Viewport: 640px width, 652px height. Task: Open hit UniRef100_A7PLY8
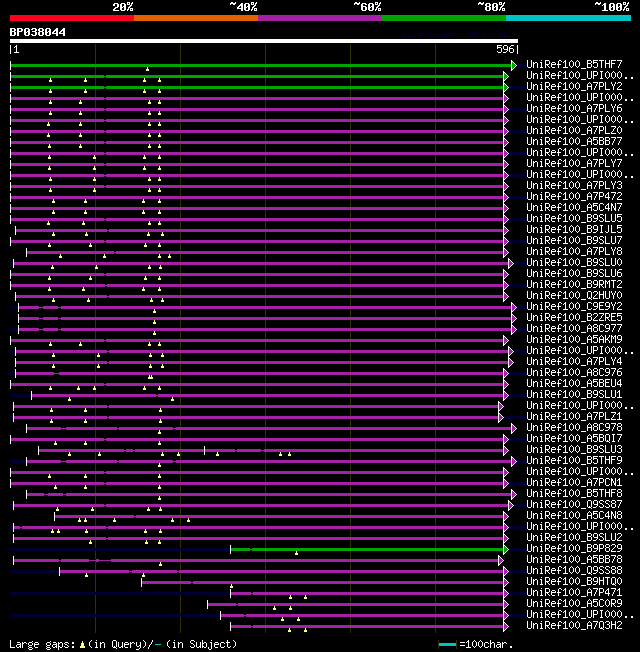pos(574,252)
